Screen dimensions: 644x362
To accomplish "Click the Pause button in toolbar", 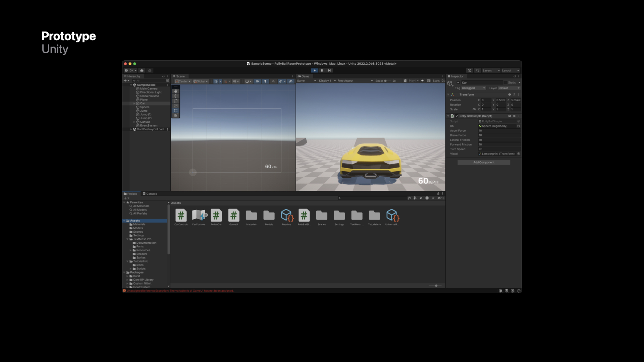I will coord(322,70).
